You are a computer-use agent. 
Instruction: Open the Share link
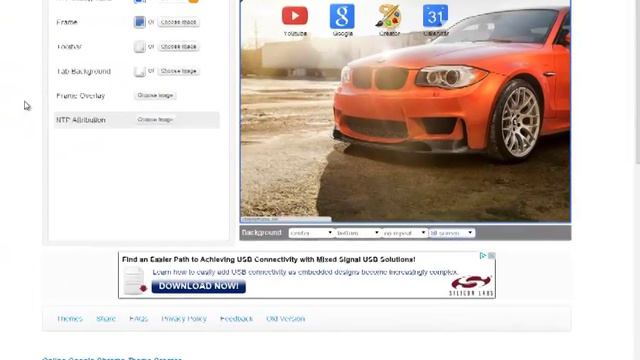click(106, 318)
